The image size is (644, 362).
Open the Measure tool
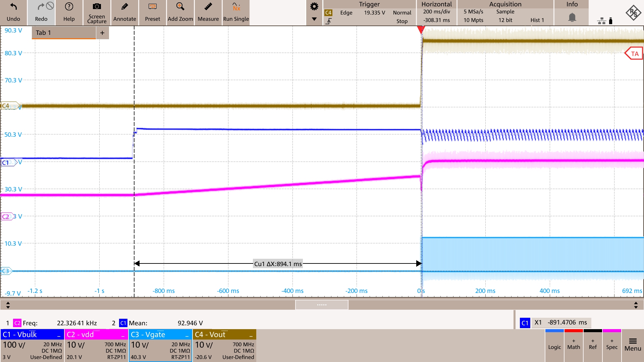[208, 13]
